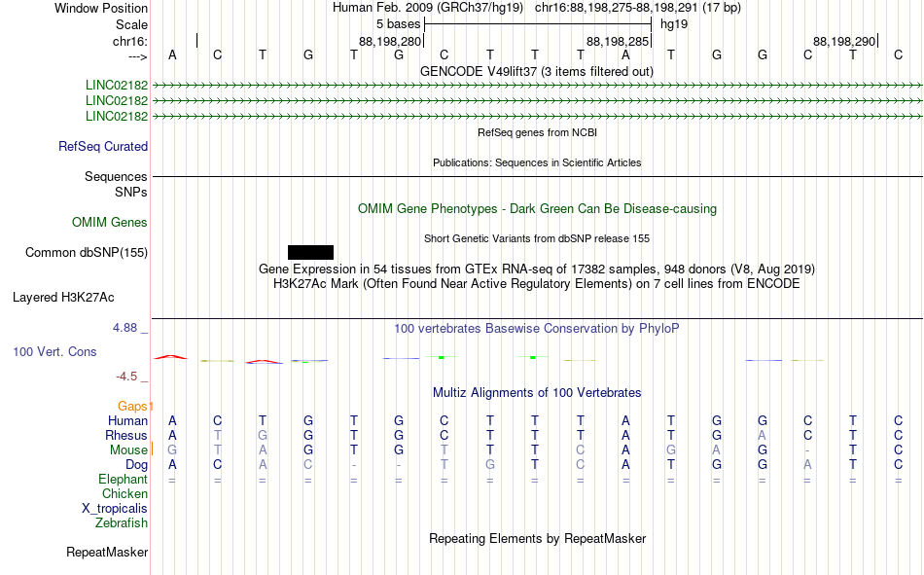Screen dimensions: 924x575
Task: Click the 88,198,285 ruler coordinate
Action: (618, 41)
